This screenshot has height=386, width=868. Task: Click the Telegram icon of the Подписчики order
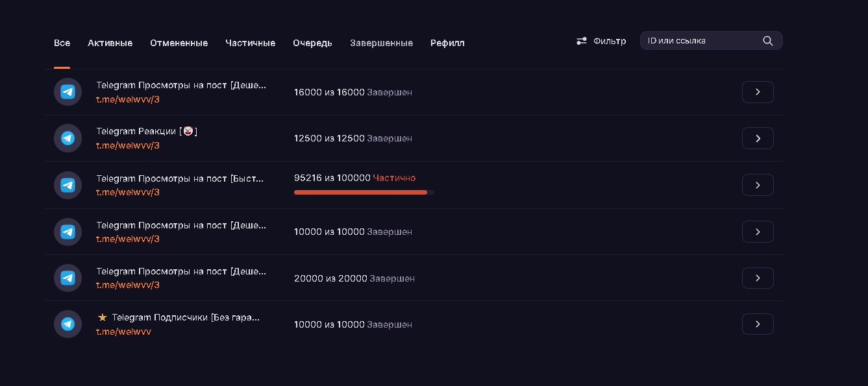point(68,324)
